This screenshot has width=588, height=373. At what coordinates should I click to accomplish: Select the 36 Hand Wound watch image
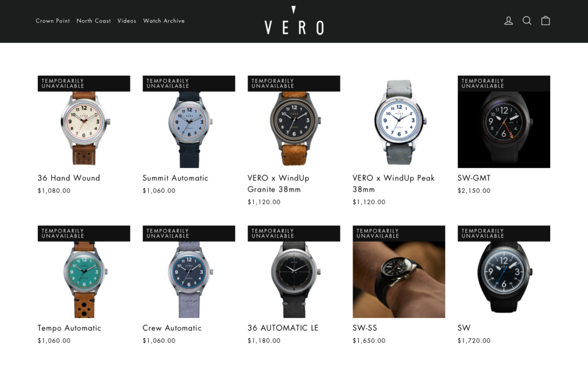84,122
